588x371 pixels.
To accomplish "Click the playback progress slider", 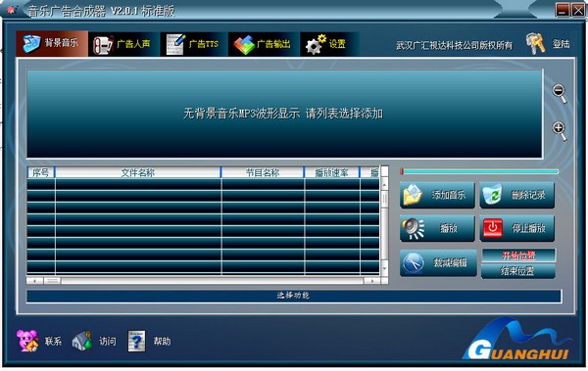I will click(479, 171).
